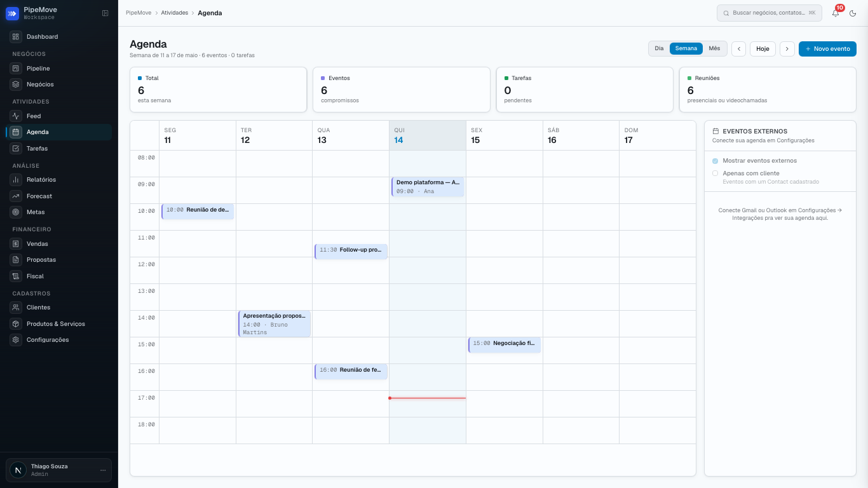This screenshot has width=868, height=488.
Task: Open notifications bell icon
Action: coord(836,13)
